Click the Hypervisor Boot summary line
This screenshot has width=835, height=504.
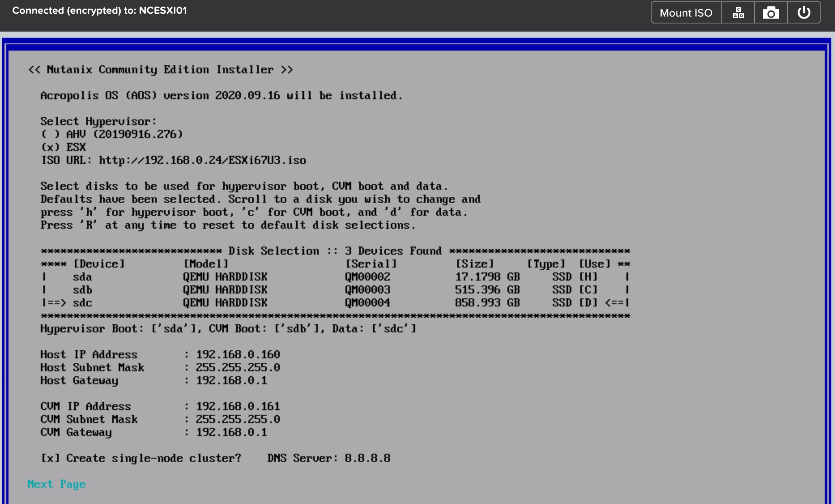228,329
